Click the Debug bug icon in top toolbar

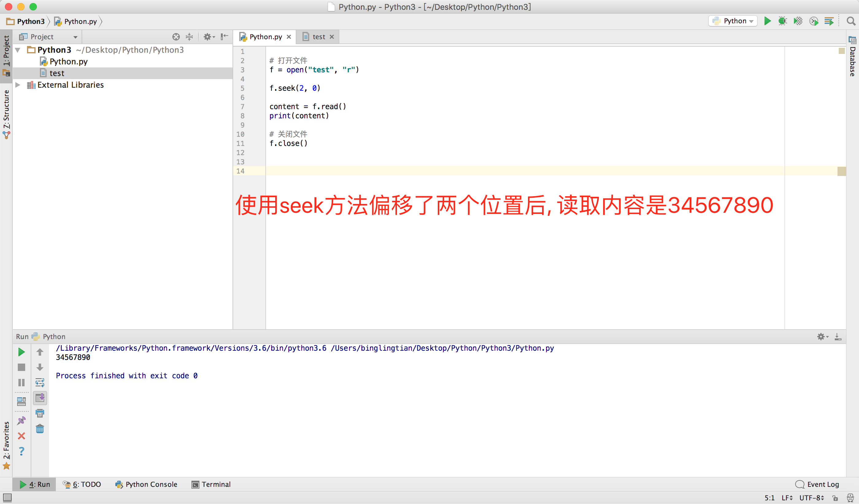click(782, 21)
